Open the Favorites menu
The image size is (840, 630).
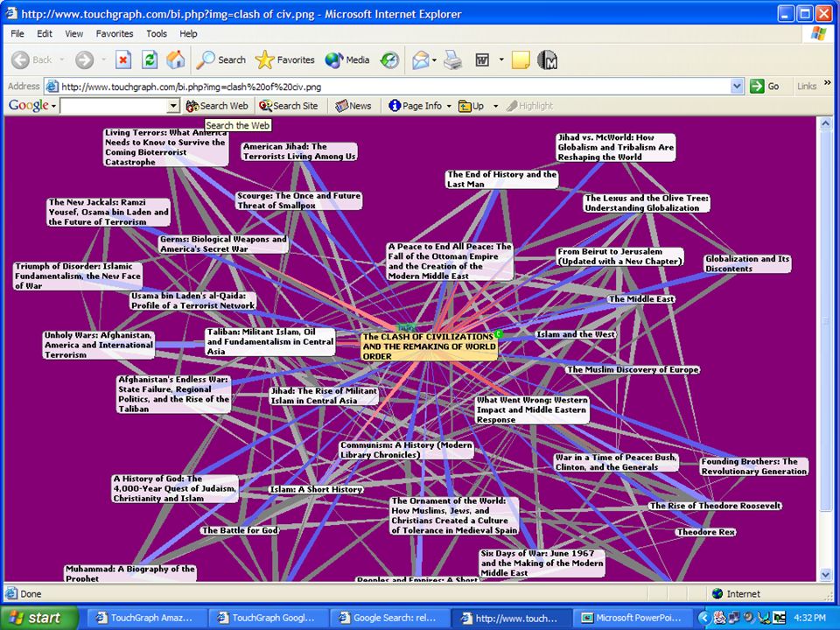[x=115, y=34]
